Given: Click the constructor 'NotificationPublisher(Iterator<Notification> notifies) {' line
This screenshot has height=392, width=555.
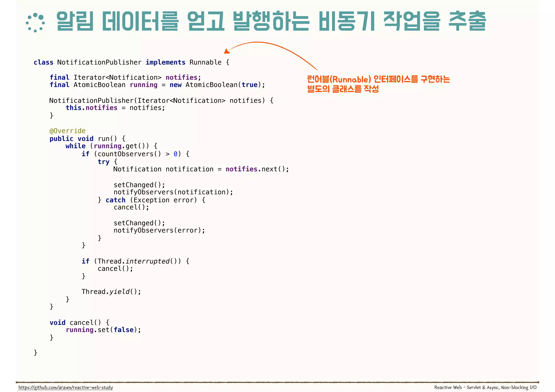Looking at the screenshot, I should [x=162, y=101].
